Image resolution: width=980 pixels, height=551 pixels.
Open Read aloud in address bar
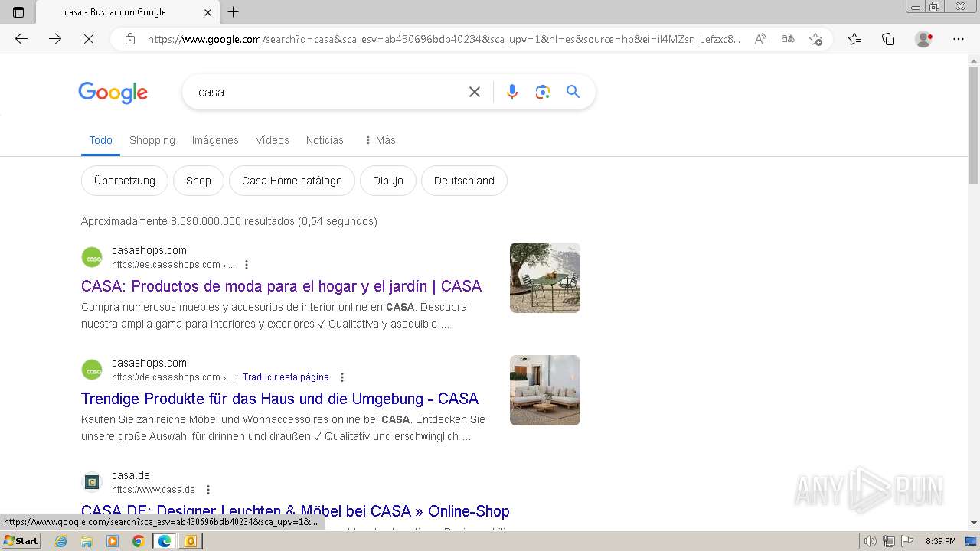760,39
